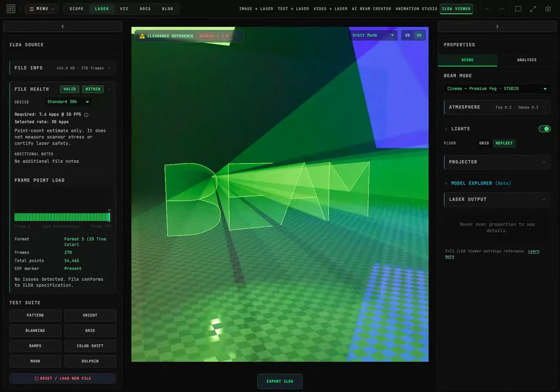This screenshot has height=392, width=560.
Task: Click the fullscreen expand arrows icon
Action: coord(533,9)
